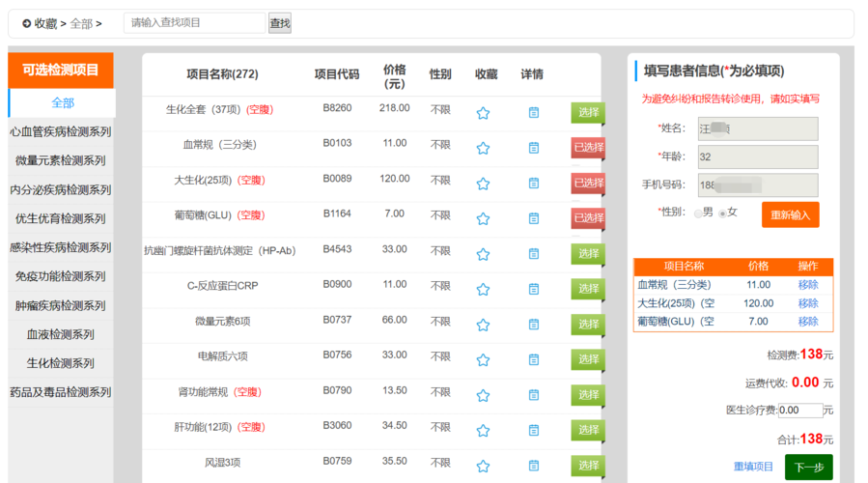Select 风湿3项 with 选择 button

[588, 466]
